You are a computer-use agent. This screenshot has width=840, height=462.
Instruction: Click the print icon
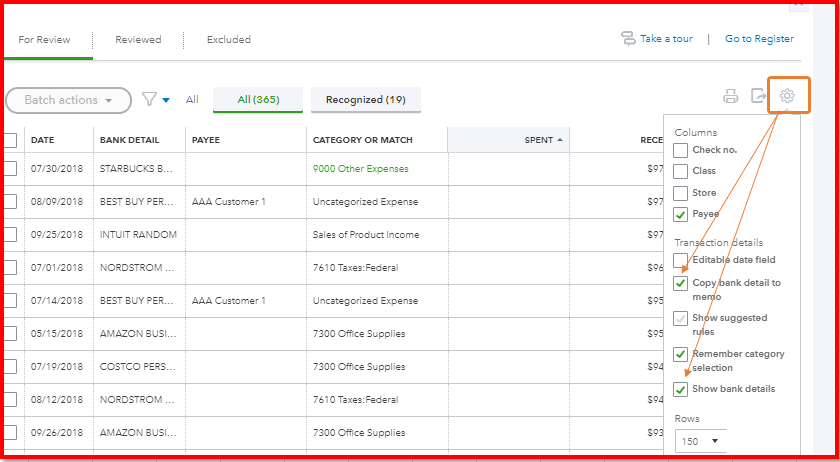731,97
